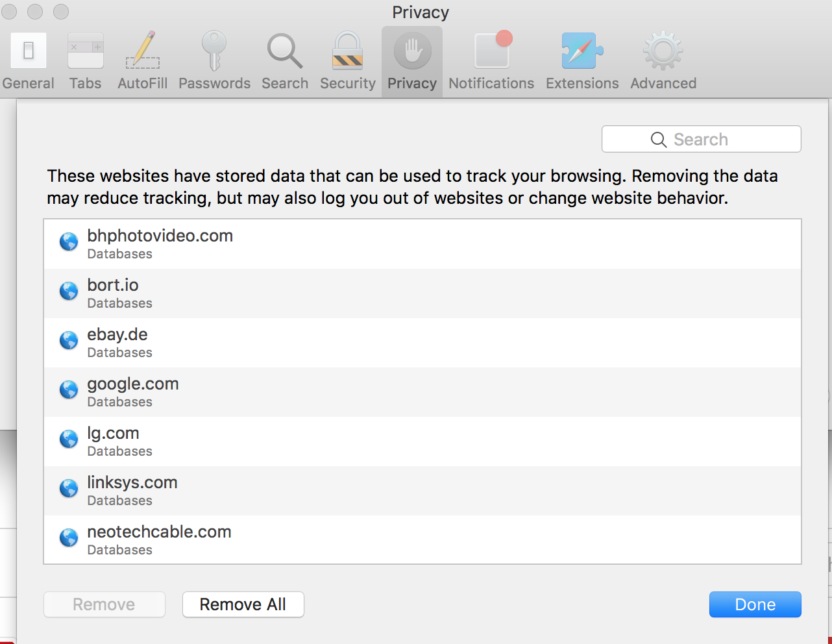Pick lg.com from the list
This screenshot has height=644, width=832.
(422, 441)
